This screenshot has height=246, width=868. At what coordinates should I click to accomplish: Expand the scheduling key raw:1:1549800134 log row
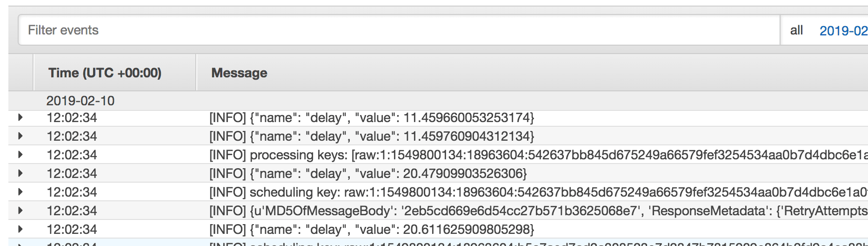[x=20, y=192]
